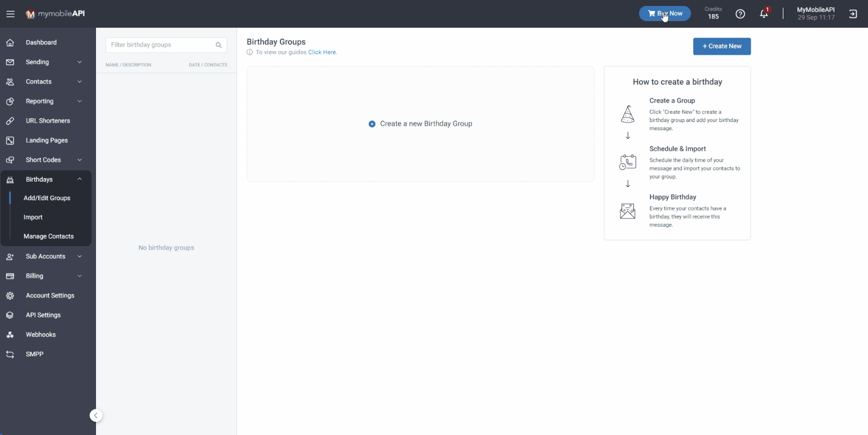Open URL Shorteners section
This screenshot has height=435, width=868.
point(48,120)
